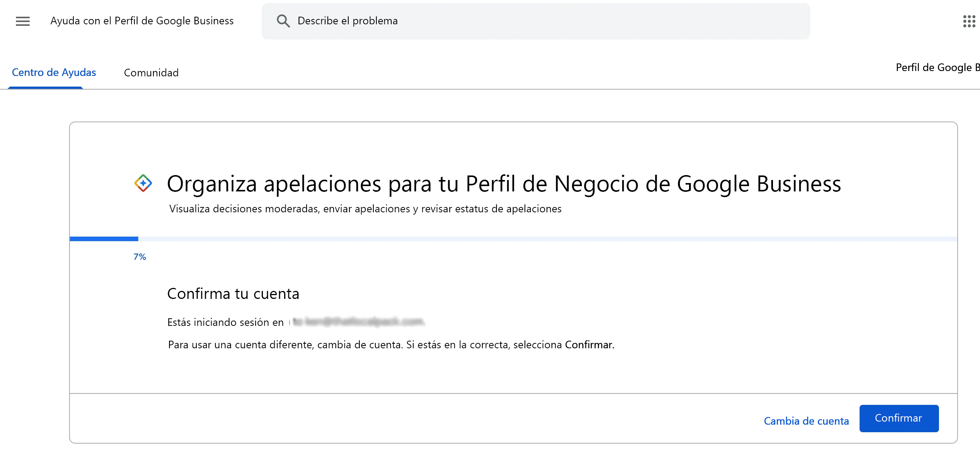Click the magnifying glass search icon
This screenshot has width=980, height=455.
283,21
